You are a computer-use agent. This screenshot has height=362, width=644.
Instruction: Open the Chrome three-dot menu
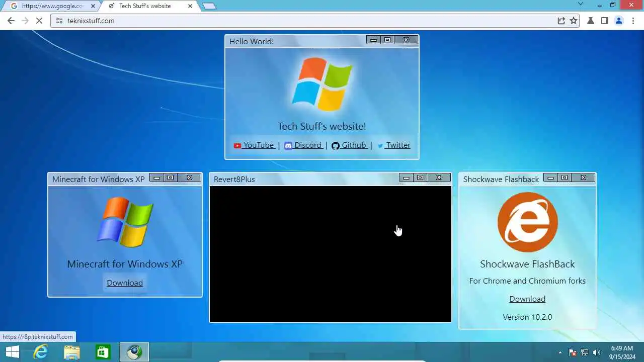(x=633, y=21)
